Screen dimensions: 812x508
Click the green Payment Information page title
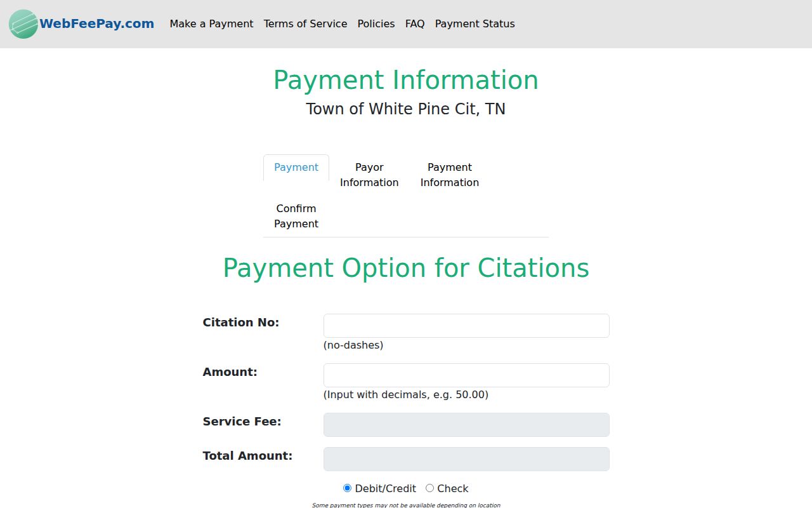click(406, 80)
